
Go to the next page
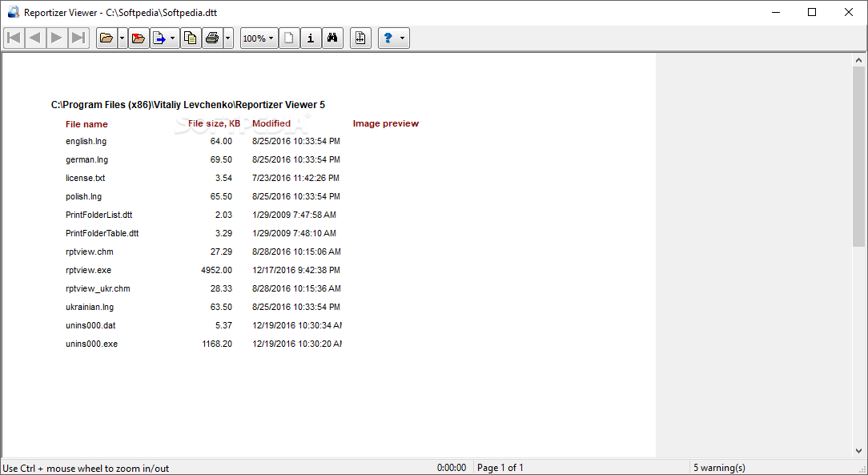pyautogui.click(x=57, y=38)
